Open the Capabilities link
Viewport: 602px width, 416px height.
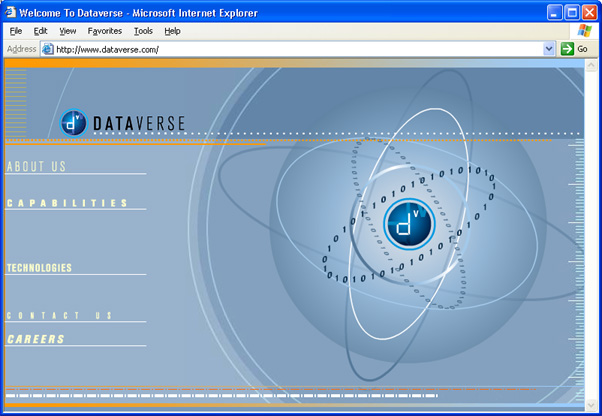(67, 203)
